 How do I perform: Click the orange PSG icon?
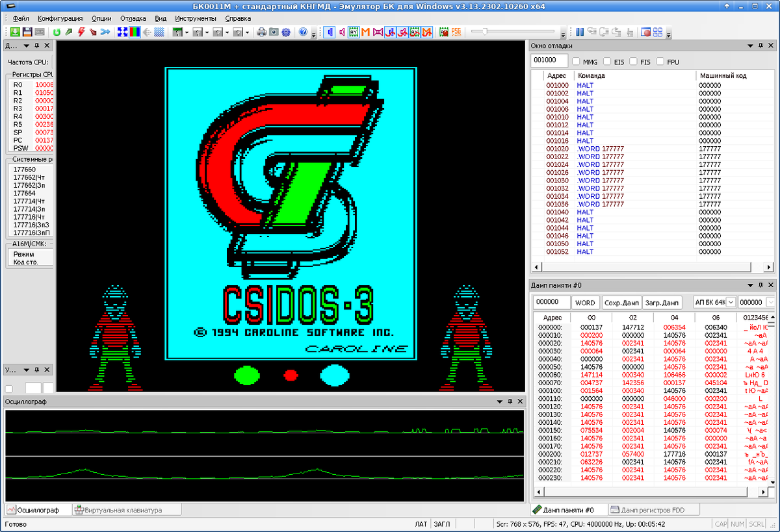click(456, 32)
